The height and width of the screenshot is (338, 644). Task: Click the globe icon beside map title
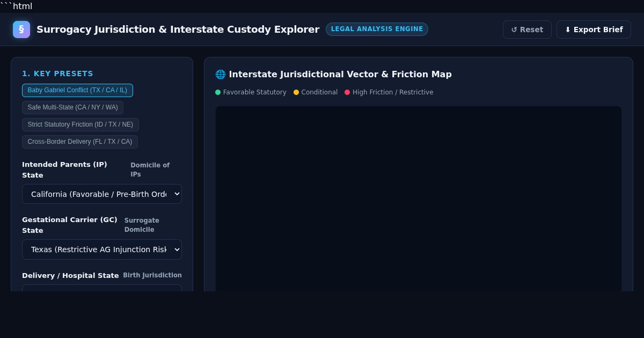click(221, 75)
